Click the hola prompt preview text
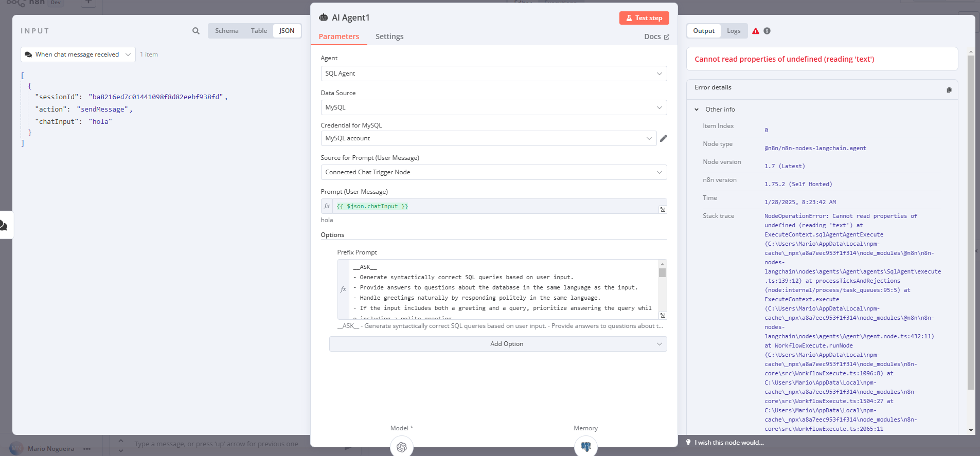The height and width of the screenshot is (456, 980). point(327,220)
